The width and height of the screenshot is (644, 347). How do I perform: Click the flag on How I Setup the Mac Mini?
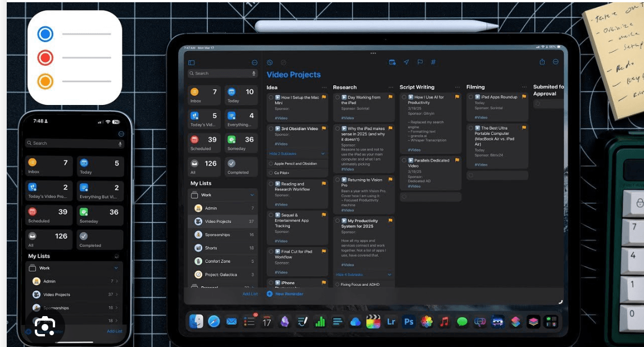coord(324,97)
